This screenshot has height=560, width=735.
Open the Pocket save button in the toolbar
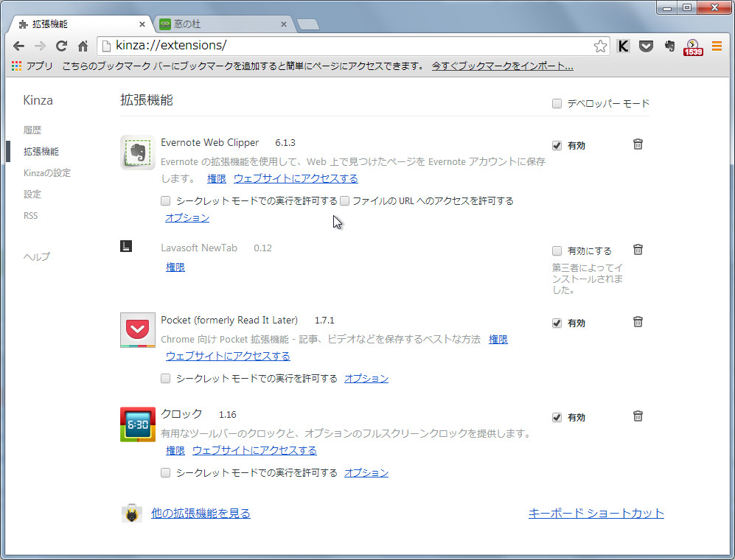click(x=647, y=46)
